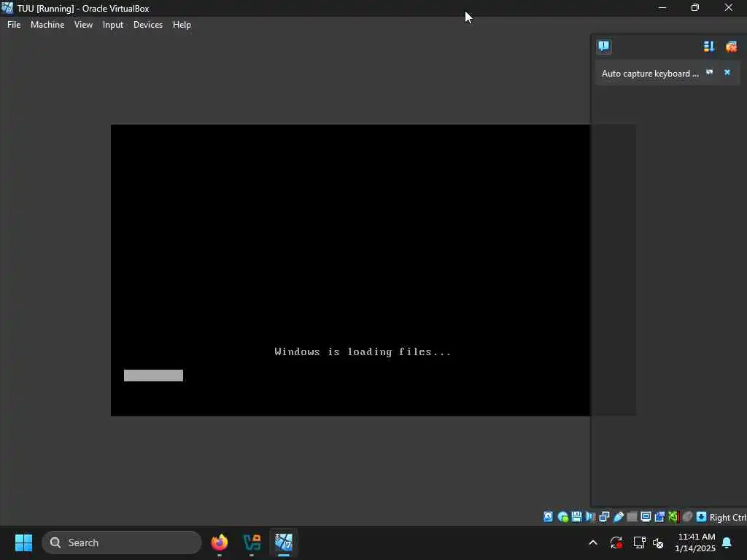Image resolution: width=747 pixels, height=560 pixels.
Task: Click the audio status icon
Action: point(590,517)
